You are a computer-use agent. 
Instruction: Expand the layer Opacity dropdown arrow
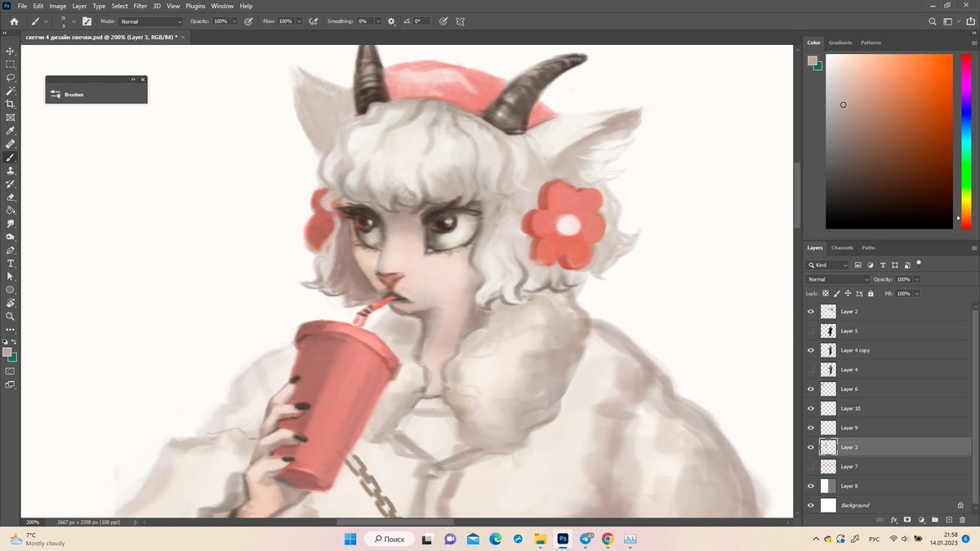(917, 279)
